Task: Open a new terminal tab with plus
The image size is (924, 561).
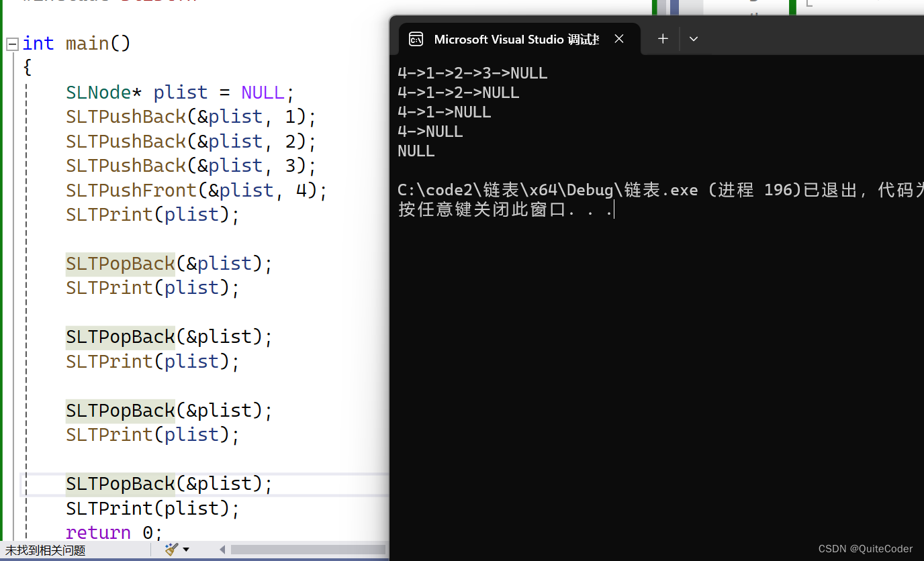Action: tap(663, 39)
